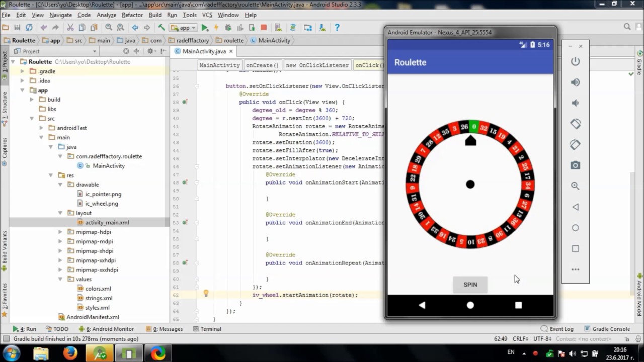Click the Undo arrow in the toolbar
This screenshot has width=644, height=362.
coord(44,28)
